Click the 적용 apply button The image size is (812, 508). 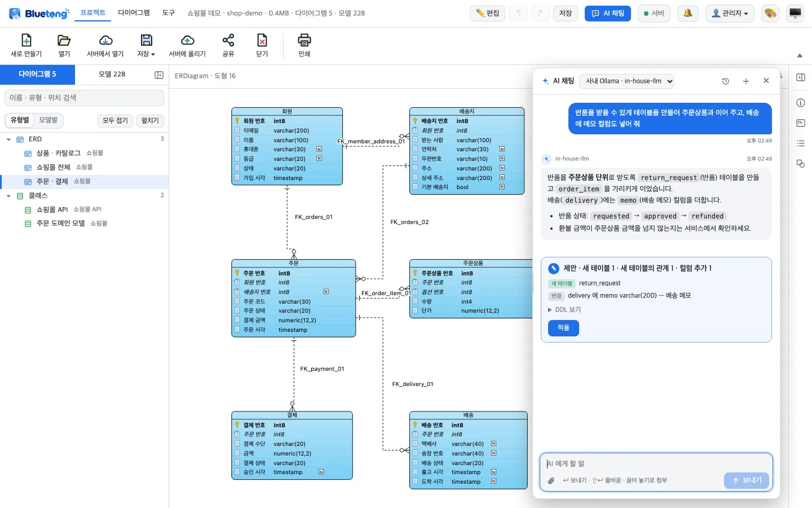click(563, 328)
